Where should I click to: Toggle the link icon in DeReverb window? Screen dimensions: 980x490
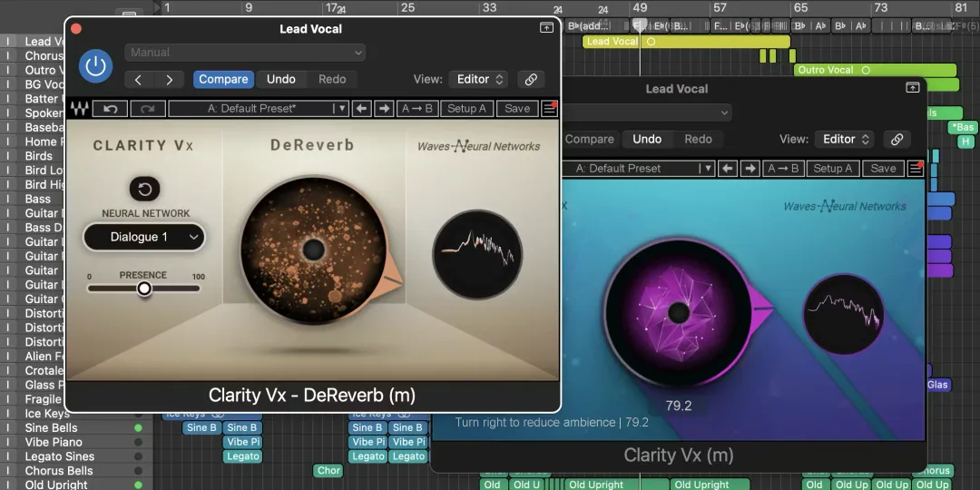click(x=531, y=79)
